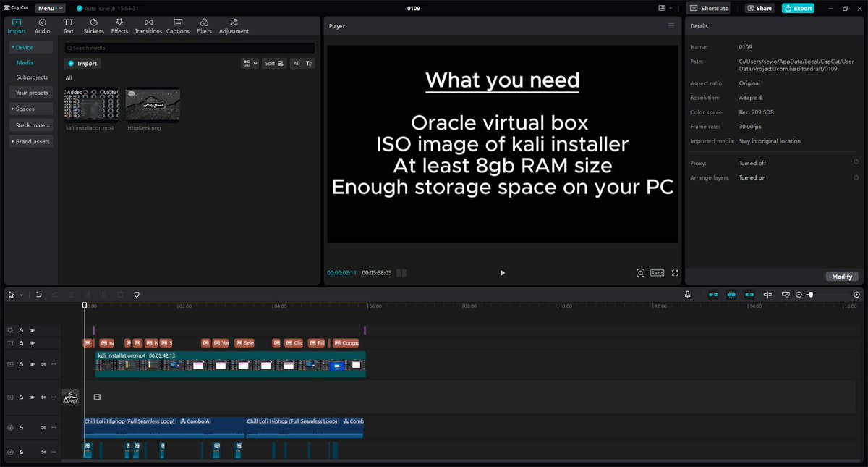Open the grid view mode dropdown
This screenshot has width=868, height=467.
(250, 64)
